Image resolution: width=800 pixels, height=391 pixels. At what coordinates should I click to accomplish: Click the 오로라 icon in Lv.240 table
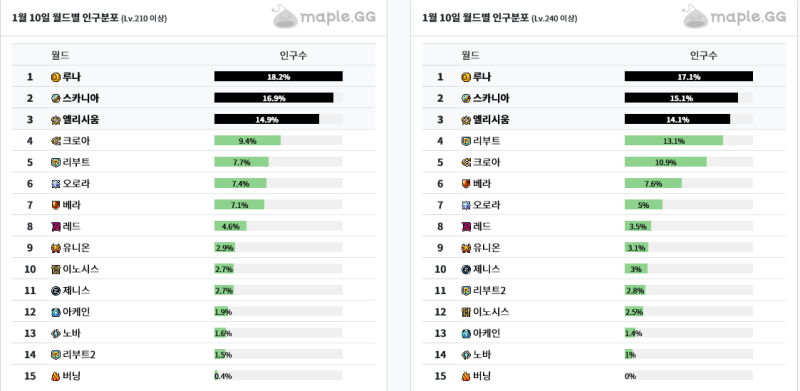click(x=466, y=205)
